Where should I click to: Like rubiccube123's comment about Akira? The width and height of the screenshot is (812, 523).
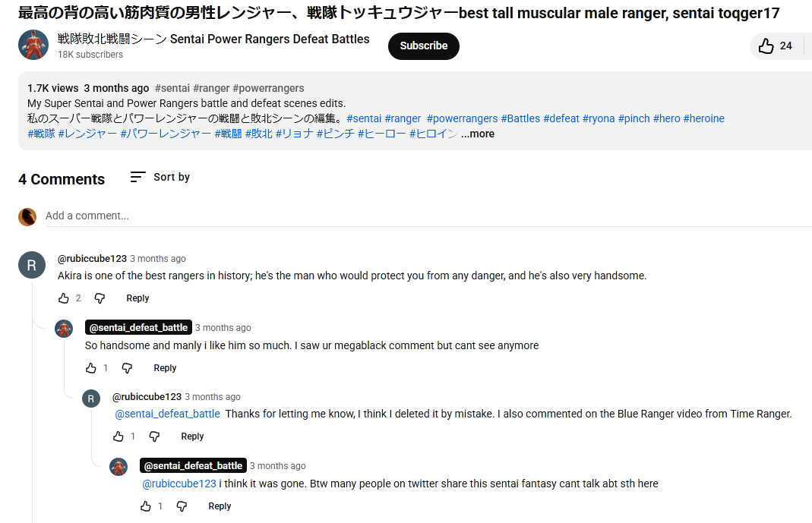[64, 298]
